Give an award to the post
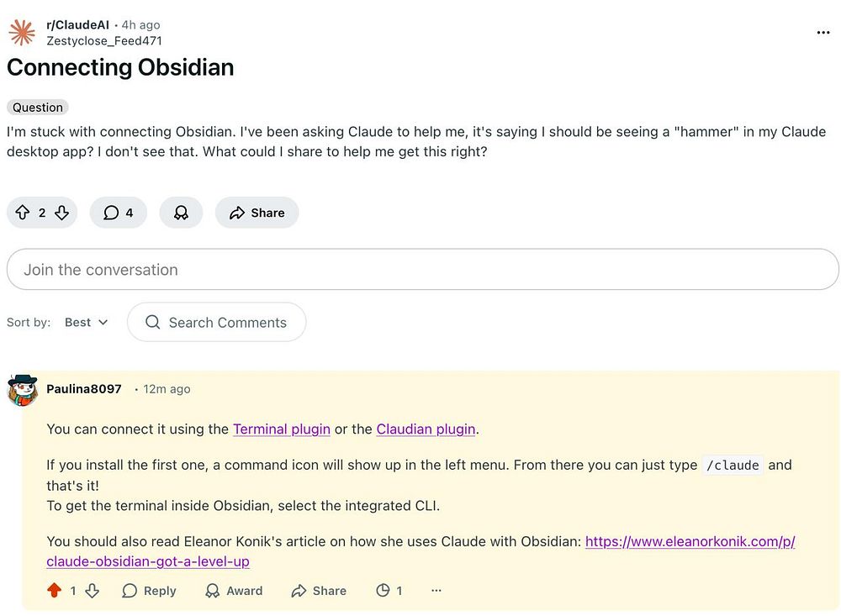The image size is (841, 616). [x=181, y=213]
